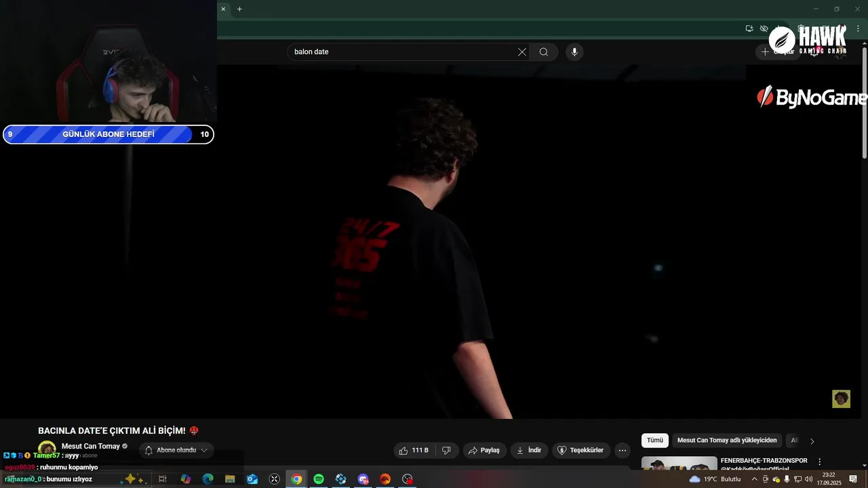Open Task View from the taskbar

click(163, 479)
